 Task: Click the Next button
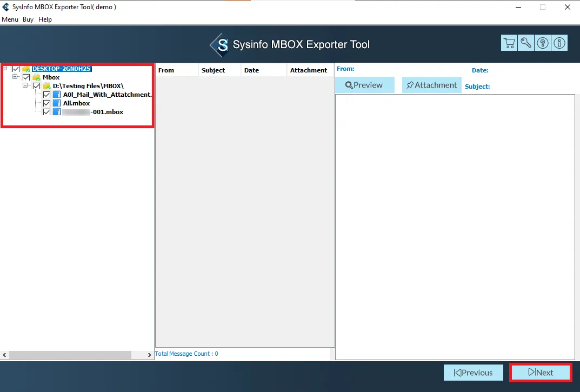[541, 373]
